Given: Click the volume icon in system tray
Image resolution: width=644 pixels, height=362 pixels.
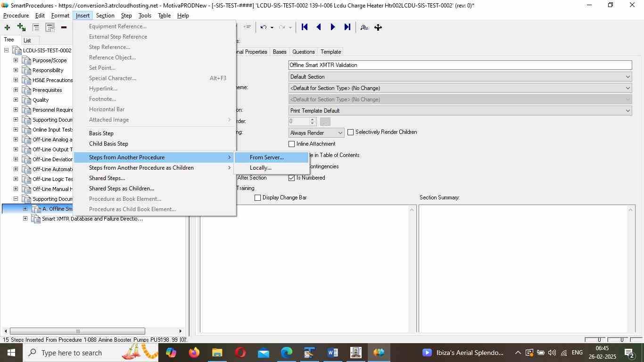Looking at the screenshot, I should 552,353.
